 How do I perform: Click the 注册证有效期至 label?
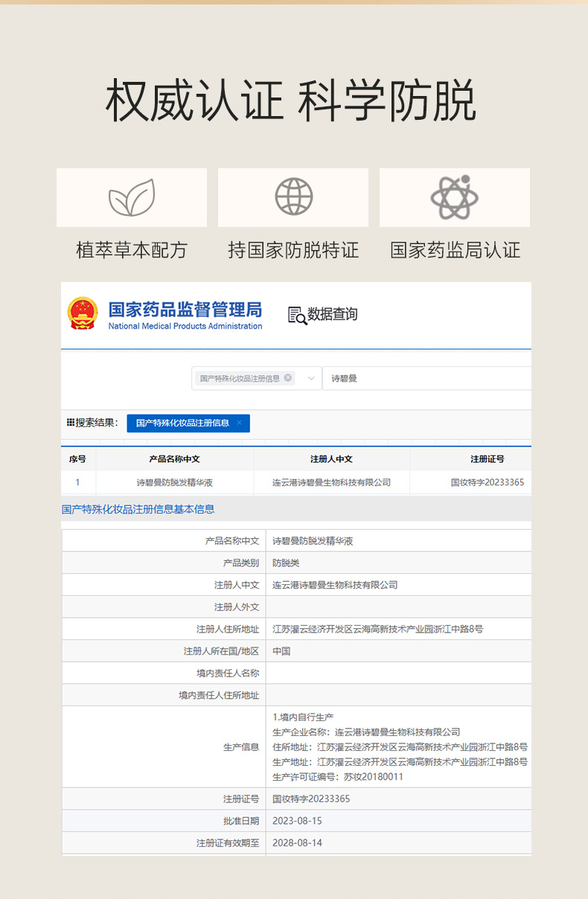point(228,843)
